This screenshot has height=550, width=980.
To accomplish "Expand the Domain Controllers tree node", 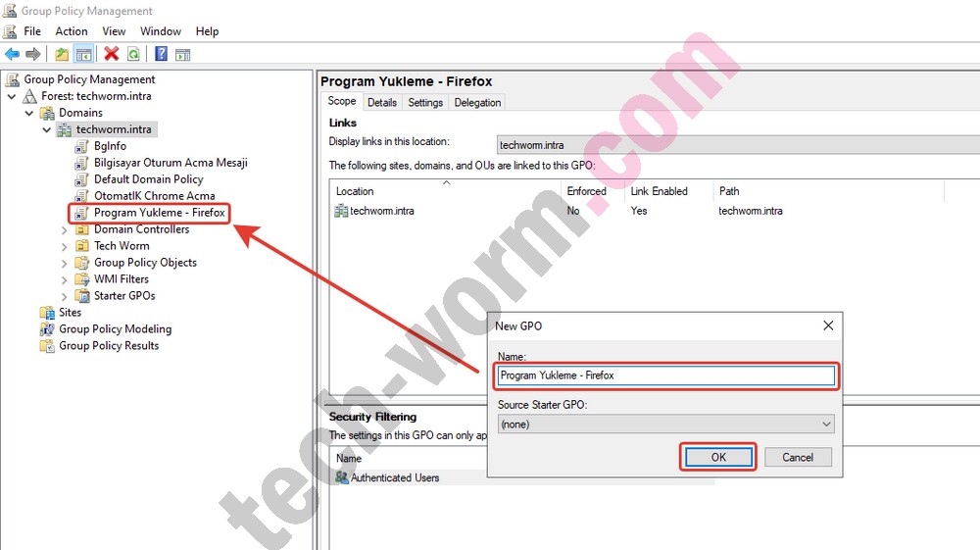I will click(65, 229).
